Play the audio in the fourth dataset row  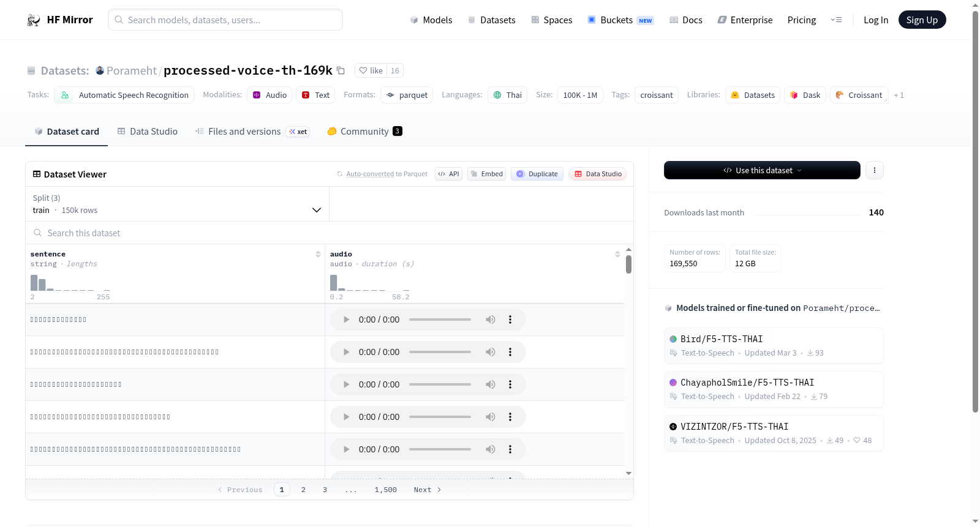point(346,417)
